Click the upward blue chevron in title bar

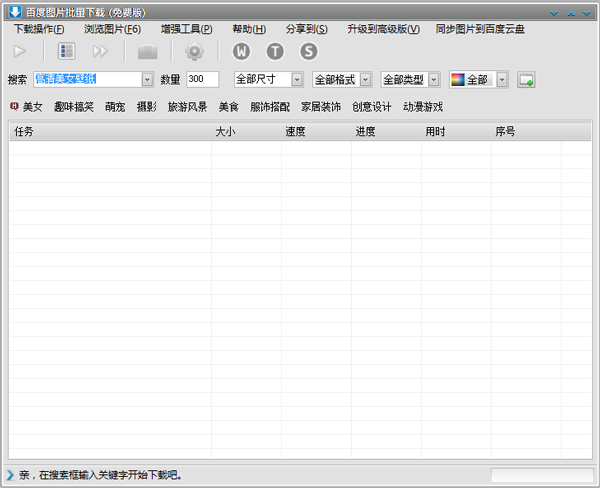571,13
